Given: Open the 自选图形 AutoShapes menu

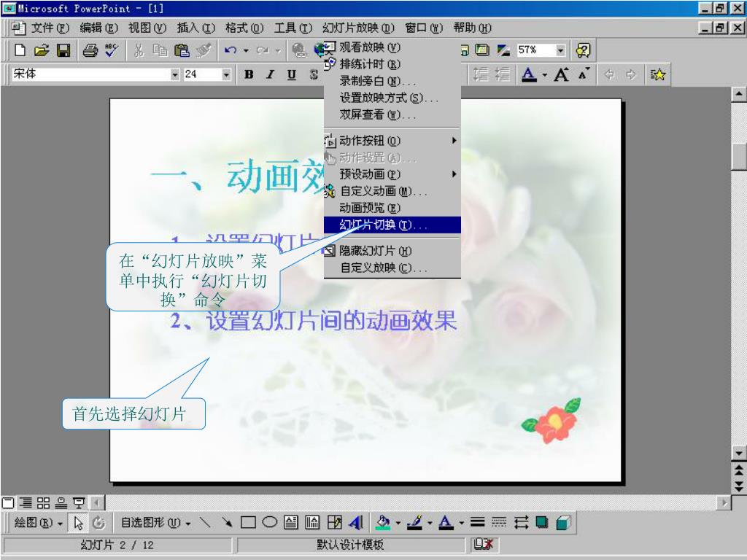Looking at the screenshot, I should (x=156, y=523).
